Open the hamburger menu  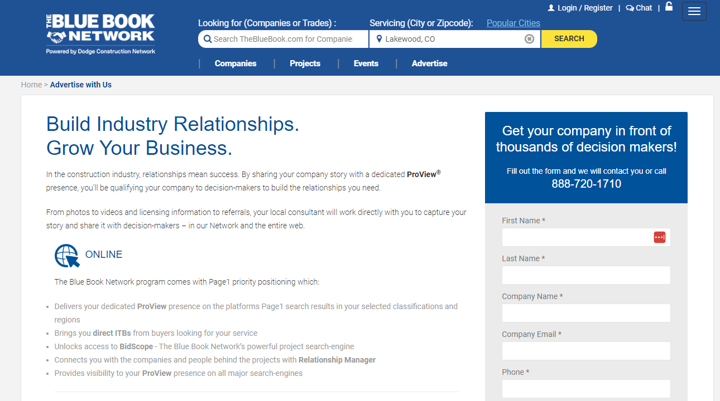(x=694, y=11)
